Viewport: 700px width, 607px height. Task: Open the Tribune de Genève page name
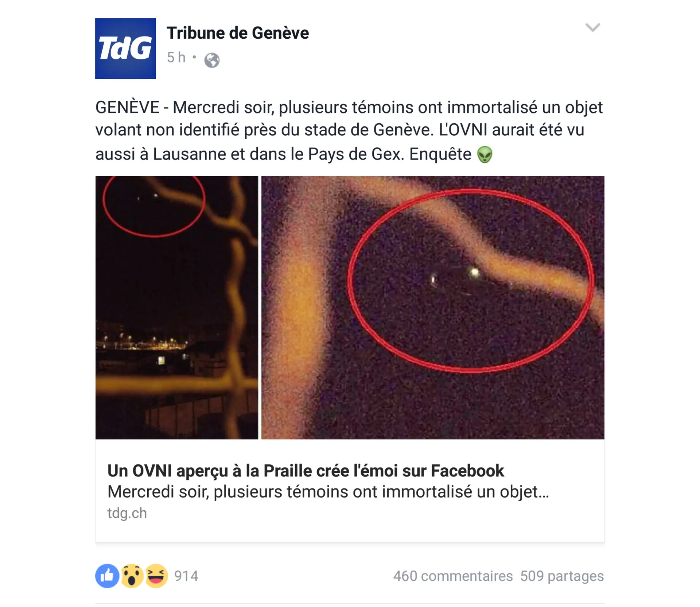[238, 33]
